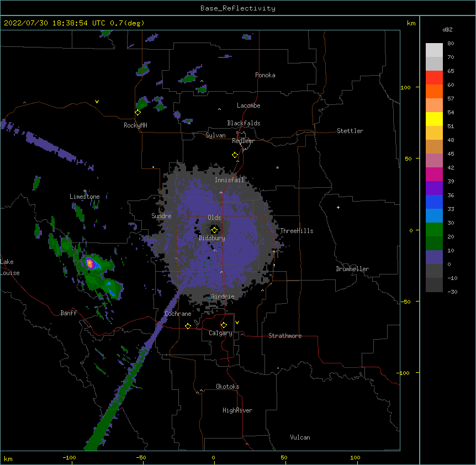
Task: Click the yellow diamond marker at radar center near Olds
Action: click(214, 230)
